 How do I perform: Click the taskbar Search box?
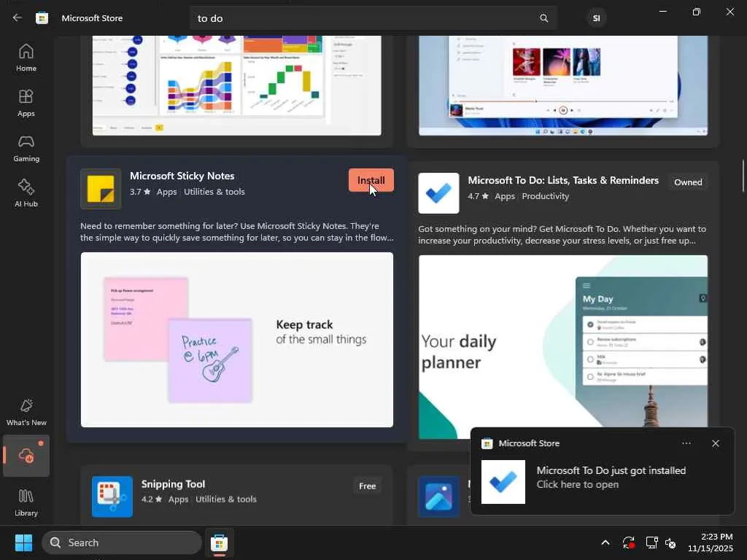(122, 542)
